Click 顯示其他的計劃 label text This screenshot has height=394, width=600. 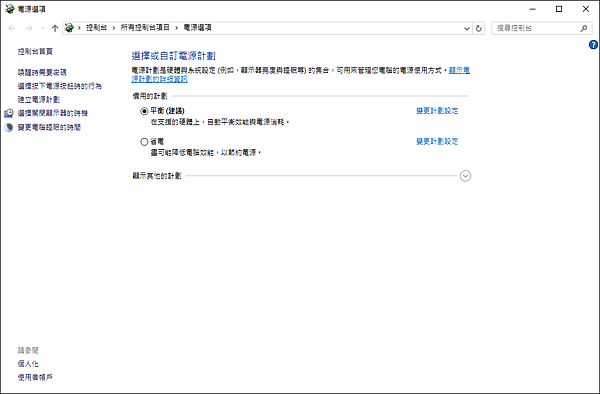[157, 176]
